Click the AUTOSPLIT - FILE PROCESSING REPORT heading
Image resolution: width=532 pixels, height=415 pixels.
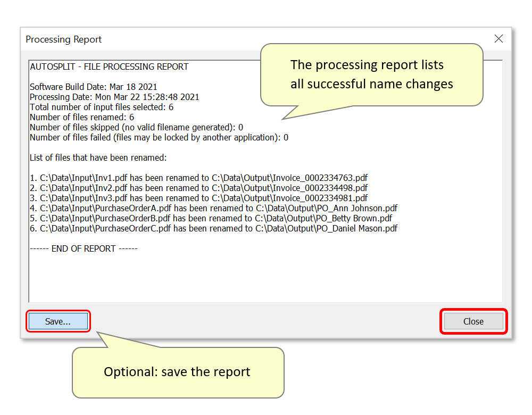(x=109, y=67)
